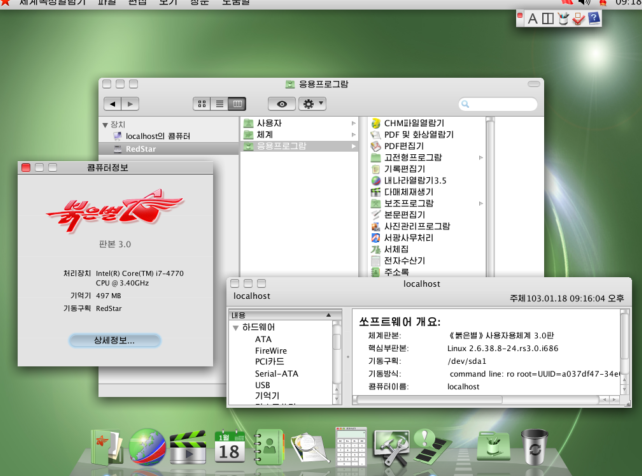
Task: Select FireWire in hardware list
Action: pyautogui.click(x=271, y=351)
